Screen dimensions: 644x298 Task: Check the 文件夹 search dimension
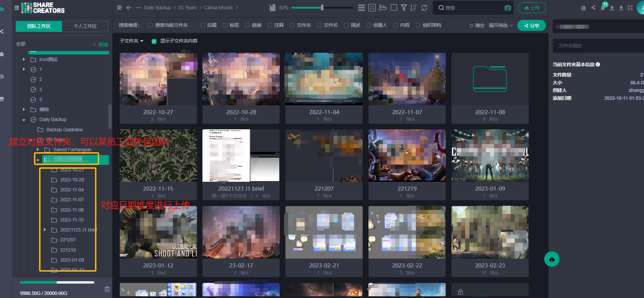pos(292,25)
